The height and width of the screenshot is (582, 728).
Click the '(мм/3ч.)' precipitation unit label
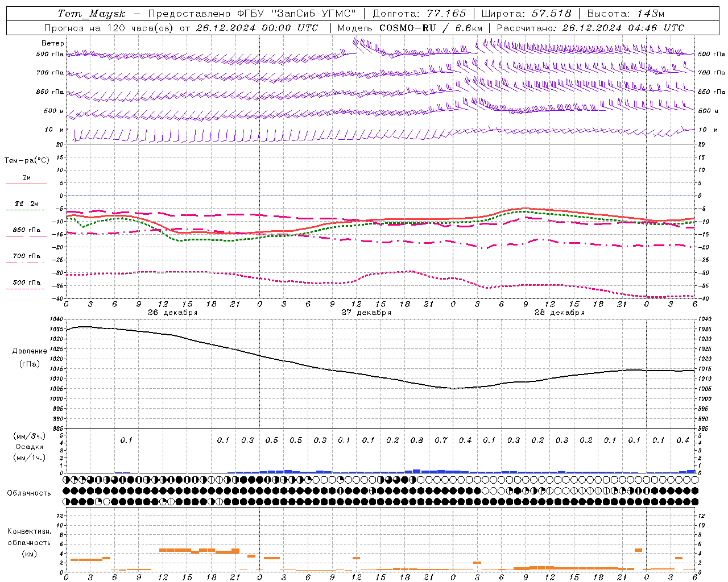tap(30, 436)
